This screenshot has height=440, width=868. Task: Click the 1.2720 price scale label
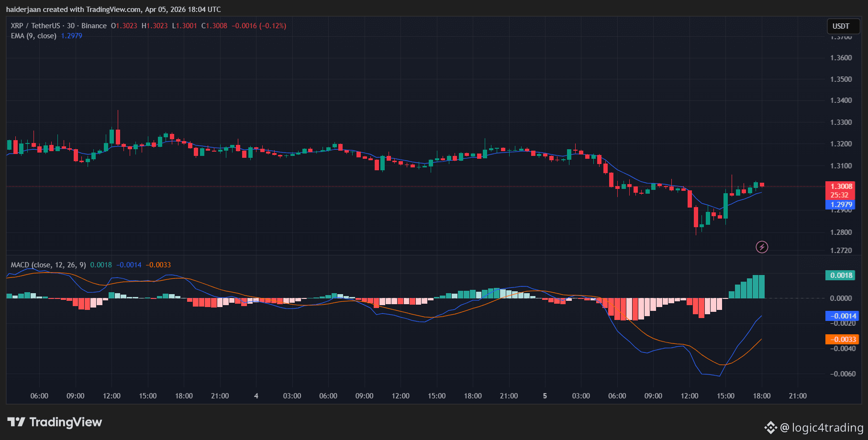click(841, 251)
